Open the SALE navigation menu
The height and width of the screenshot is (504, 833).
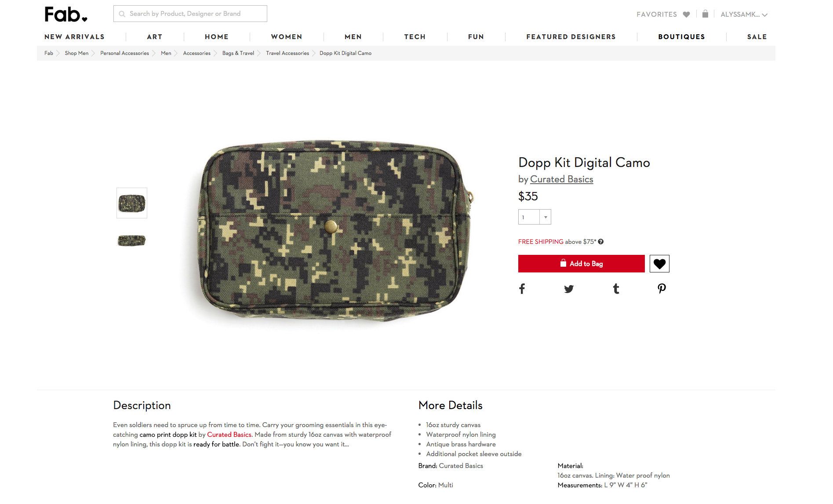[757, 37]
